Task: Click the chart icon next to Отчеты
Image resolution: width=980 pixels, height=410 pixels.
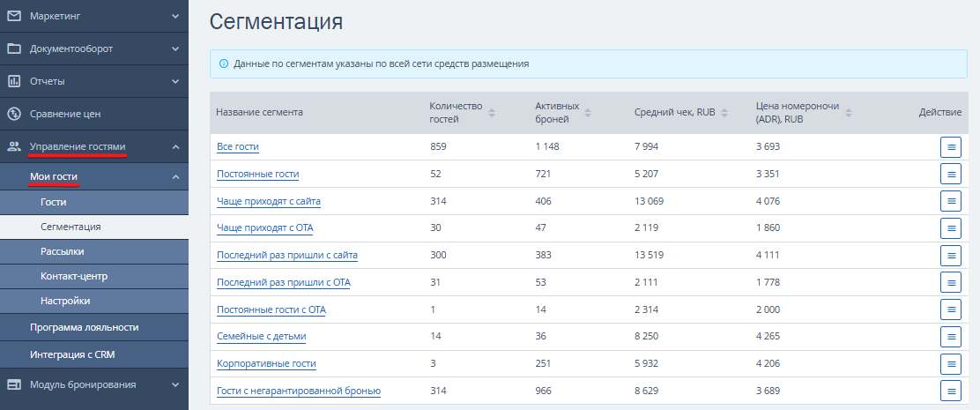Action: 14,81
